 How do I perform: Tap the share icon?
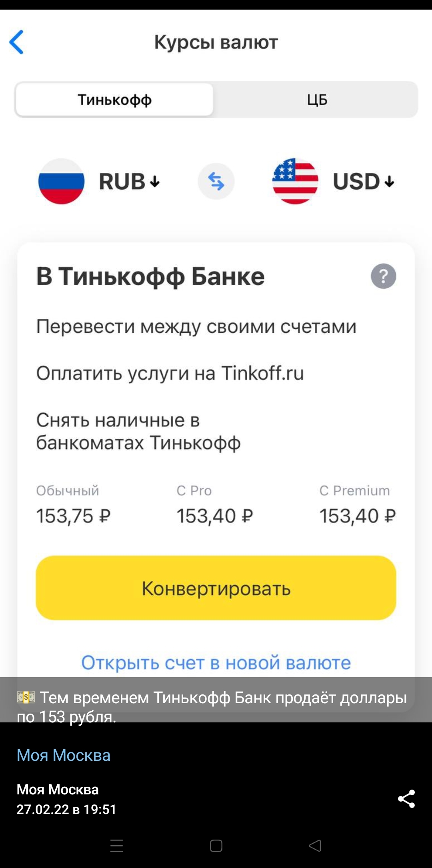[x=406, y=799]
